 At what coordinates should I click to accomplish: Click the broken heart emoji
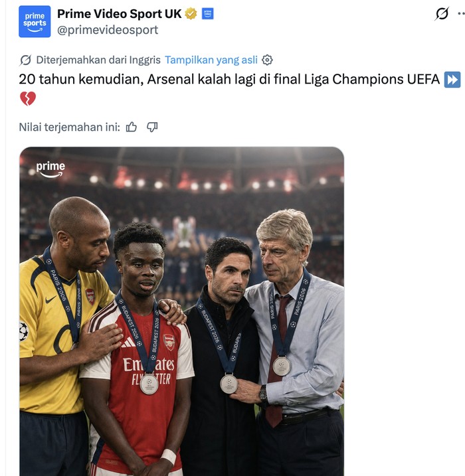[28, 99]
